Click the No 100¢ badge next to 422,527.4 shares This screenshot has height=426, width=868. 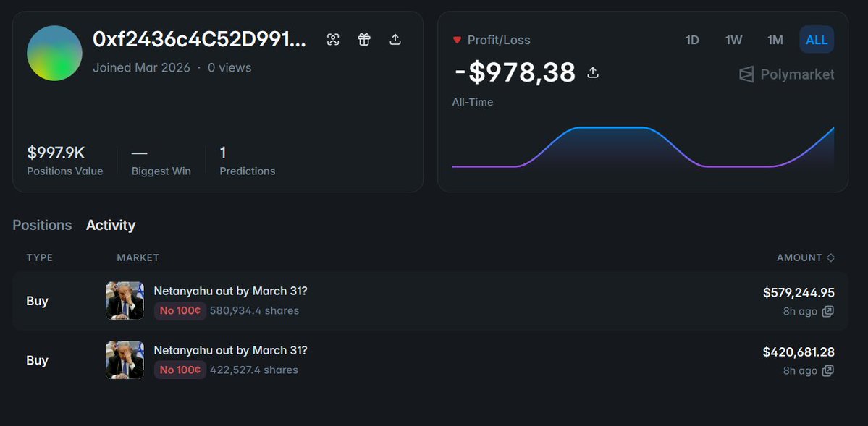pyautogui.click(x=180, y=370)
